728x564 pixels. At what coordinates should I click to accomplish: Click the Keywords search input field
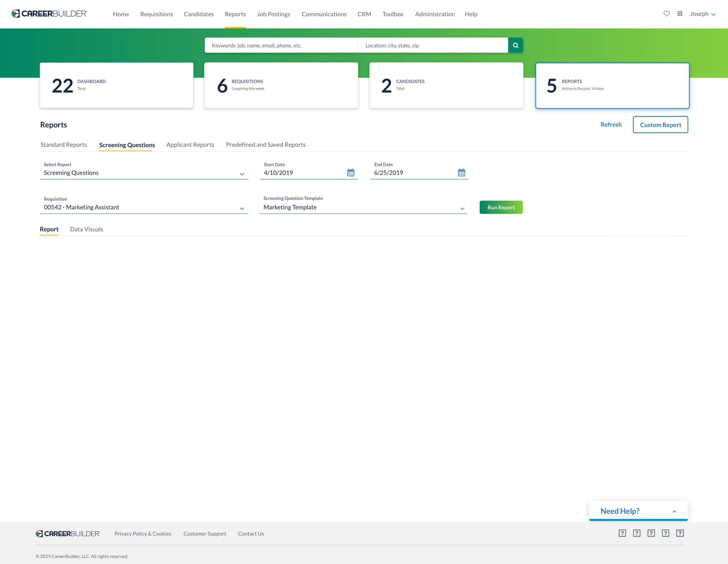281,45
